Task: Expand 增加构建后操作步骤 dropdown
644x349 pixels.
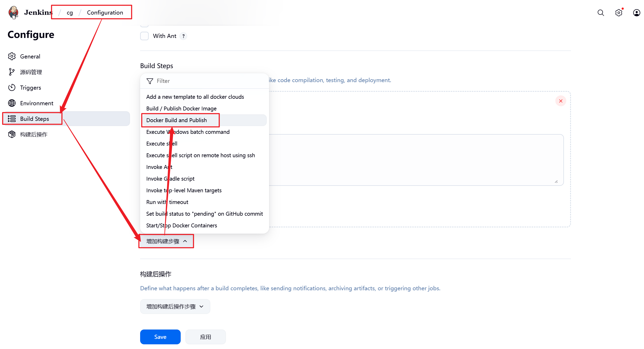Action: click(x=175, y=306)
